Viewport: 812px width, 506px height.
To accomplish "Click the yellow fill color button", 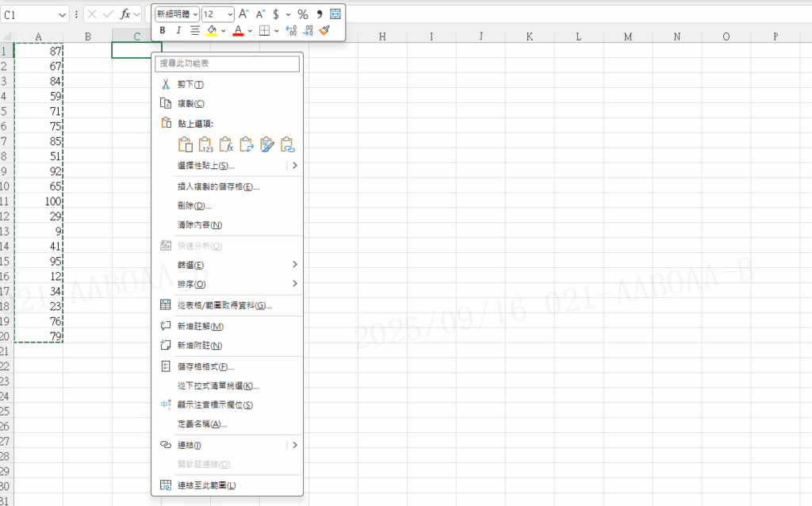I will [212, 30].
